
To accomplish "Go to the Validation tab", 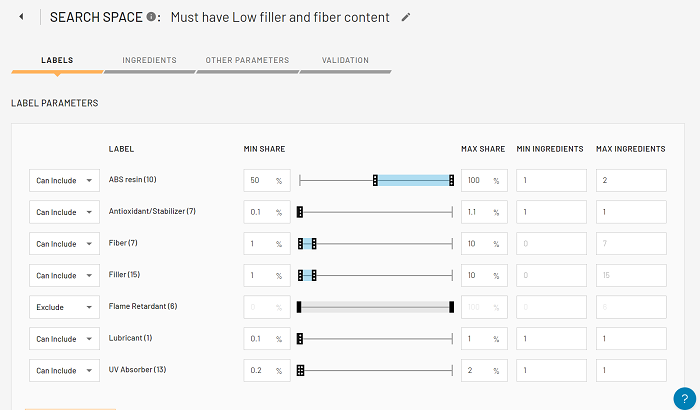I will coord(345,61).
